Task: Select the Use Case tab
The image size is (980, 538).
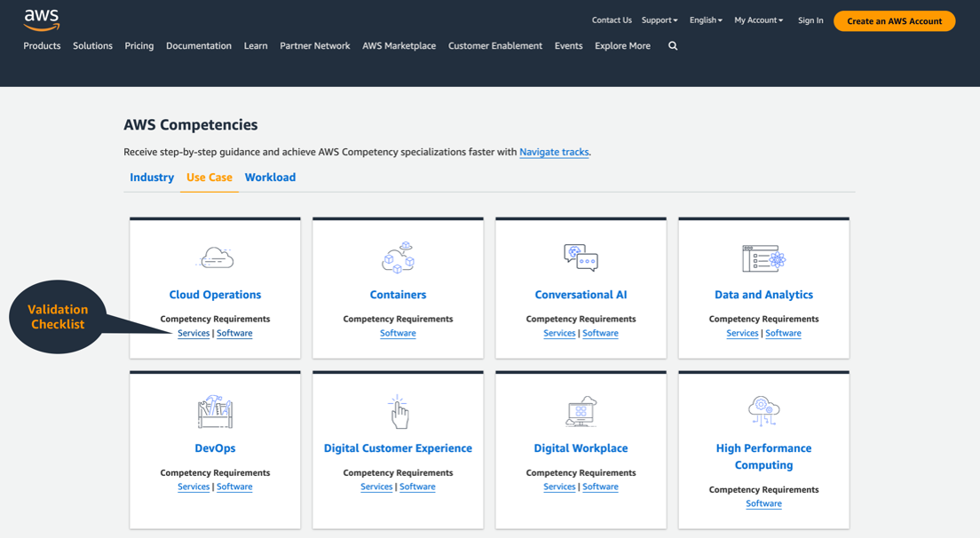Action: pyautogui.click(x=209, y=178)
